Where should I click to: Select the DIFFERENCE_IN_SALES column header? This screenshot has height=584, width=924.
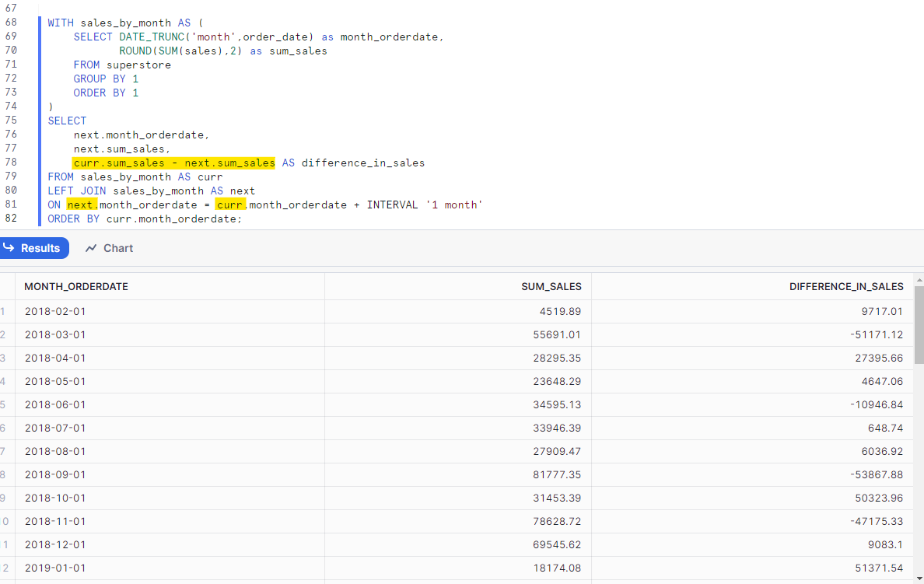click(x=845, y=287)
